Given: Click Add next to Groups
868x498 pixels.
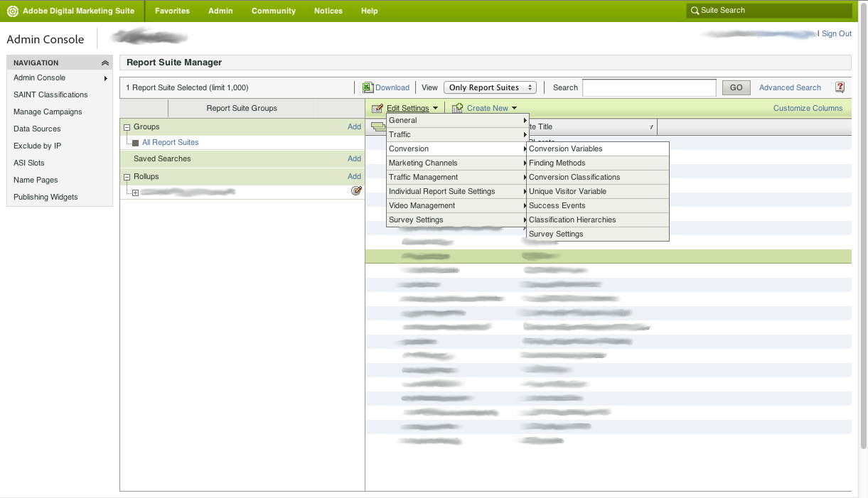Looking at the screenshot, I should [354, 126].
